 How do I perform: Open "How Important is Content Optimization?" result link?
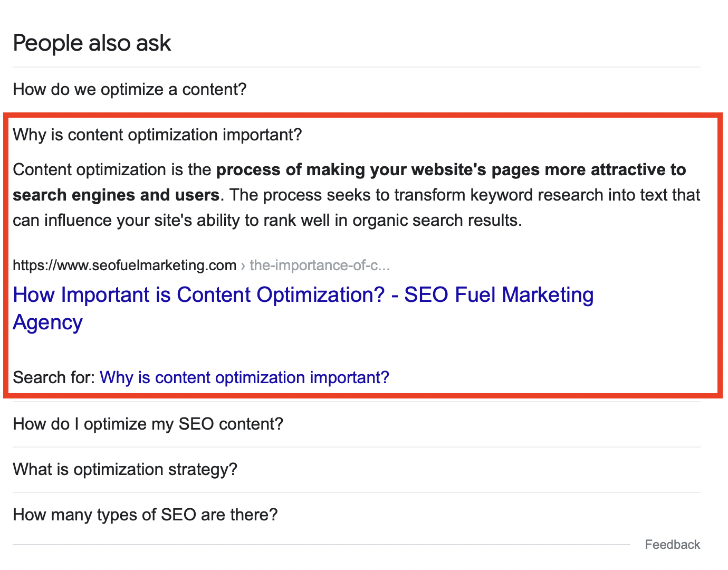199,295
